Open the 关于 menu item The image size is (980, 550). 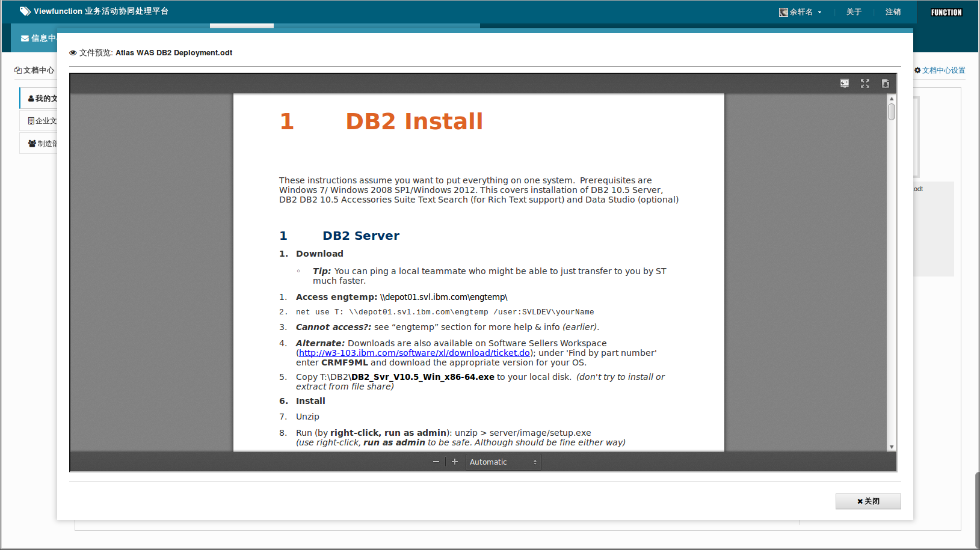854,12
